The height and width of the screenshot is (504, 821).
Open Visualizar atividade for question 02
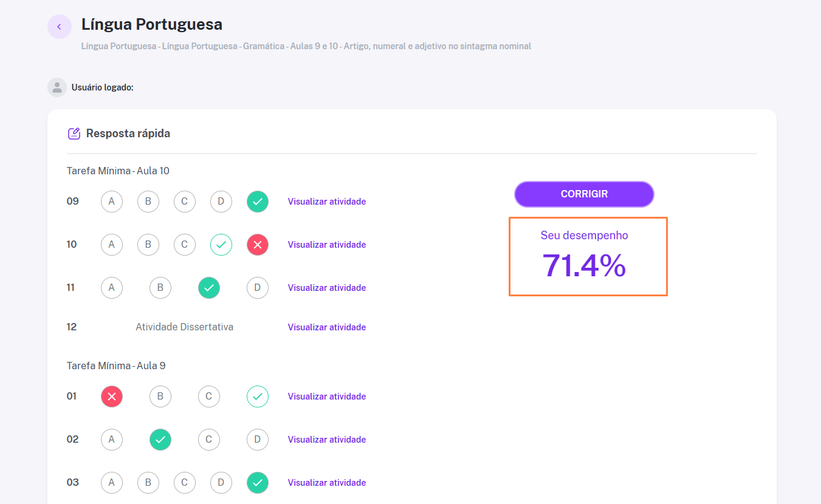pos(327,440)
